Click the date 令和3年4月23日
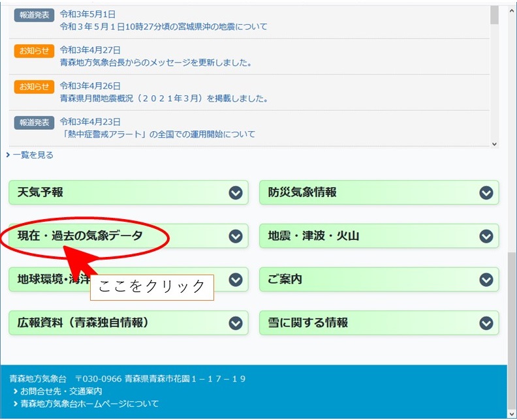 (90, 122)
